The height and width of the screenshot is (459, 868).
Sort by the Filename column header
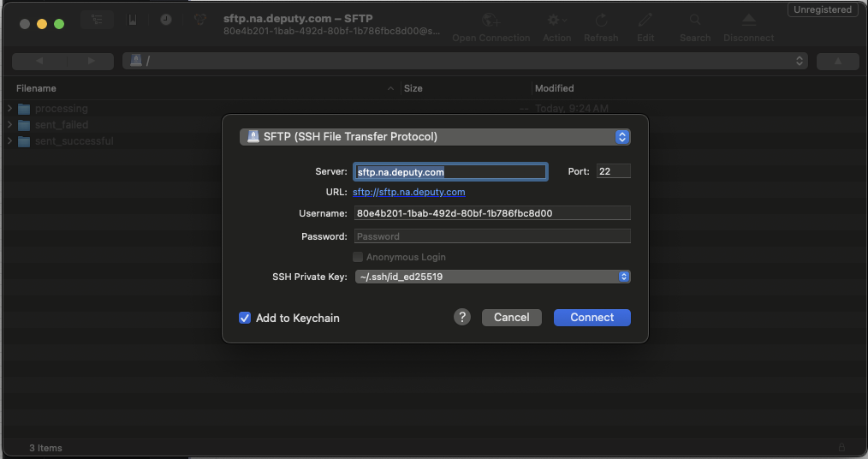point(36,88)
